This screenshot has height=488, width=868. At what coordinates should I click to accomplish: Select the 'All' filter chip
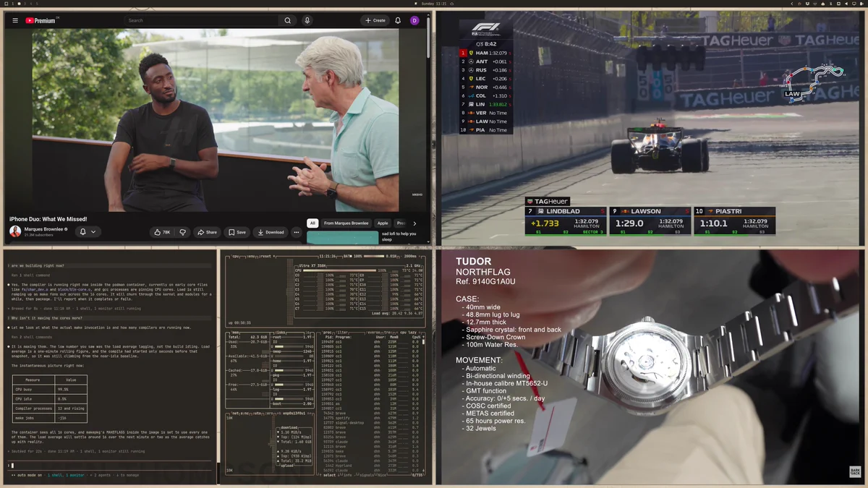(x=312, y=223)
